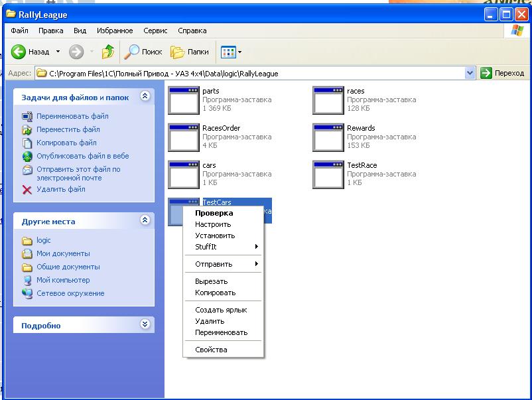Click the Windows flag logo throbber
This screenshot has height=400, width=532.
(x=517, y=31)
